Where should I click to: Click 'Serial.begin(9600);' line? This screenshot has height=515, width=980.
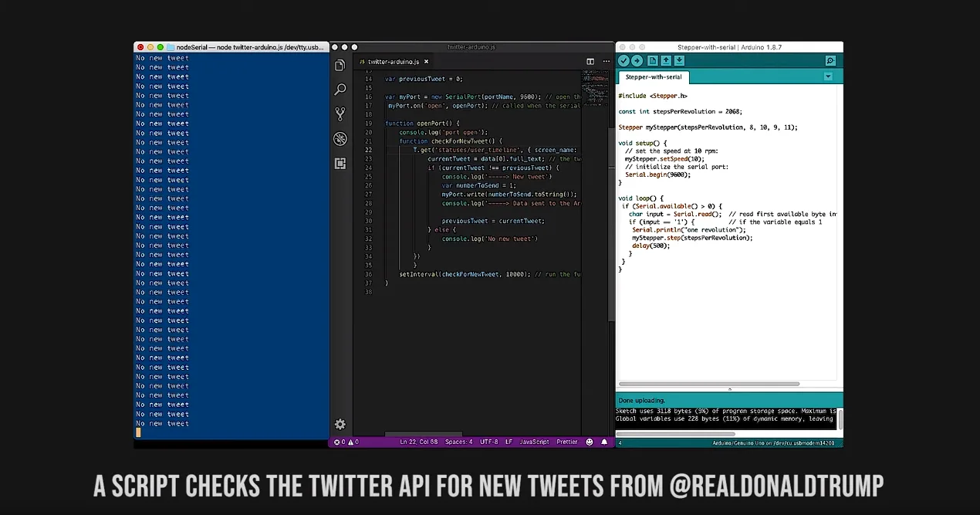657,174
